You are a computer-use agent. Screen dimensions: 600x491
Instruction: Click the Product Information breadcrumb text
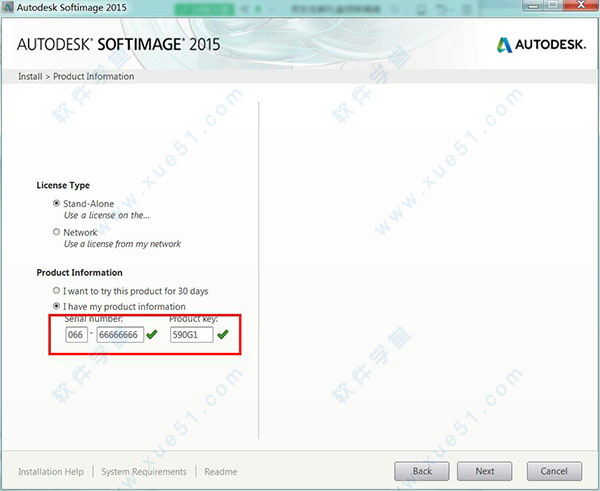pos(94,76)
